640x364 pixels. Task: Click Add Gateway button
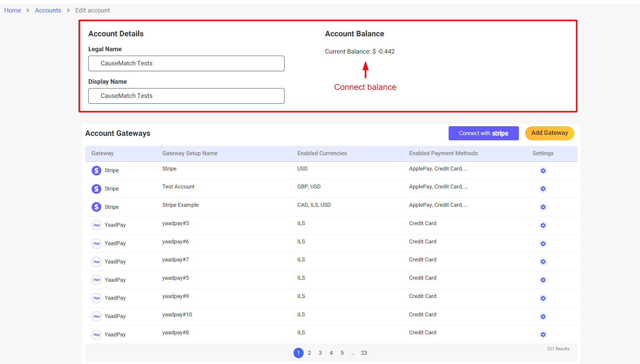549,133
